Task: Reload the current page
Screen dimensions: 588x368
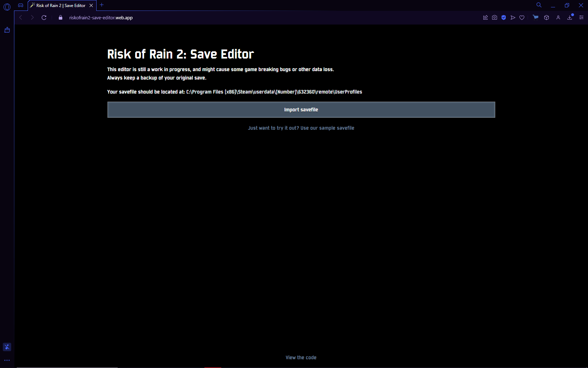Action: pos(44,18)
